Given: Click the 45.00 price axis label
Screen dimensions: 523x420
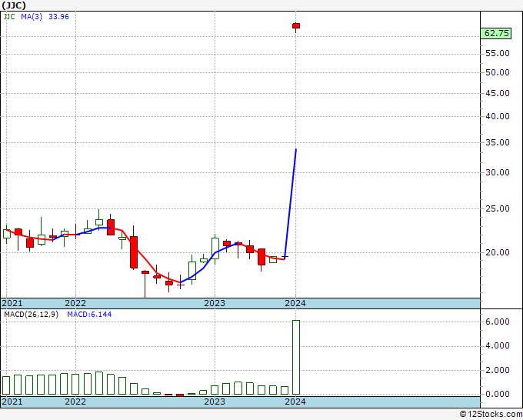Looking at the screenshot, I should click(498, 93).
